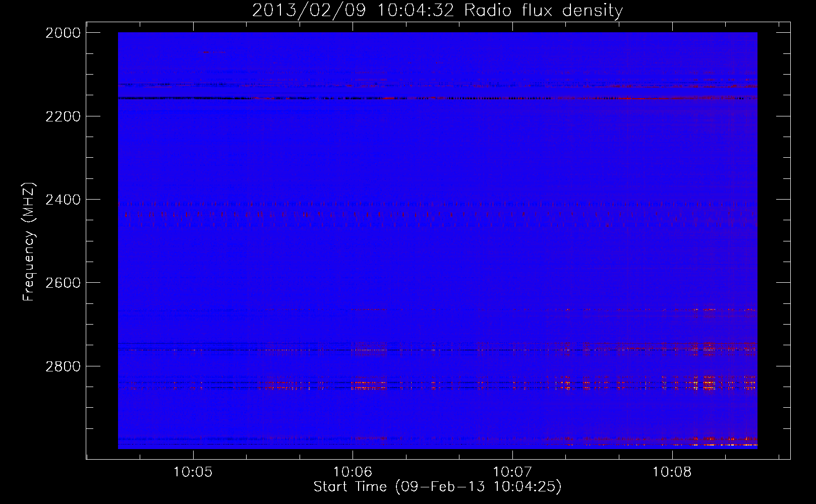Click the date '2013/02/09' in title
The height and width of the screenshot is (504, 816).
(x=309, y=11)
